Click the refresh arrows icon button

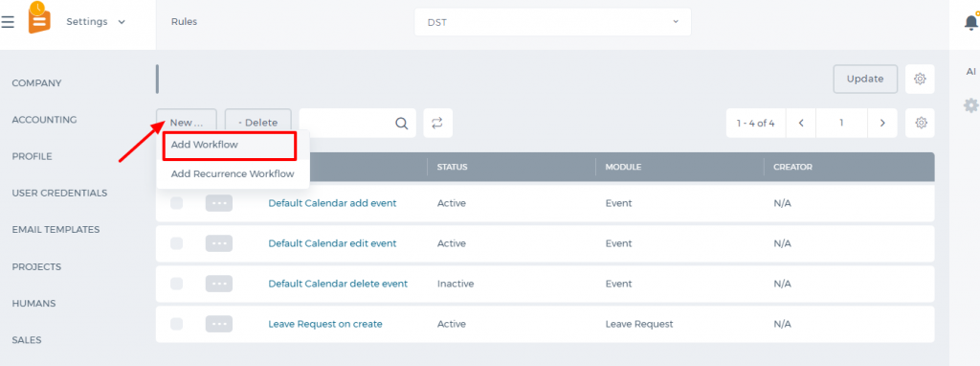(x=437, y=123)
